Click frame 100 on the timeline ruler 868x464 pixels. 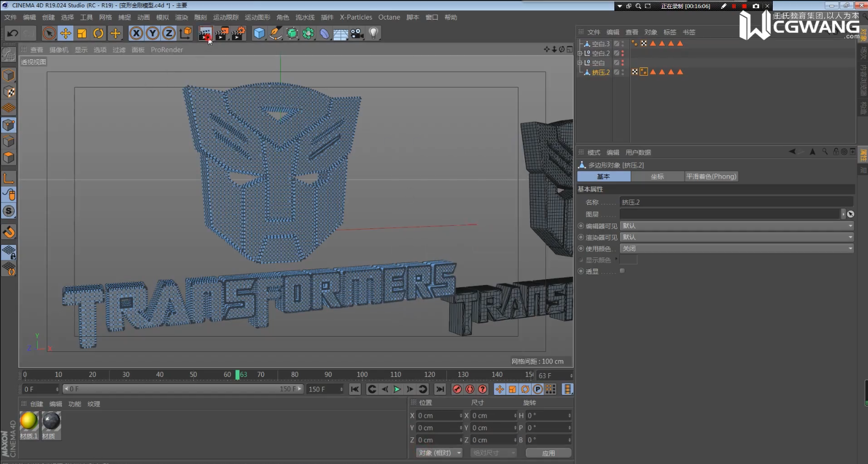(x=362, y=375)
